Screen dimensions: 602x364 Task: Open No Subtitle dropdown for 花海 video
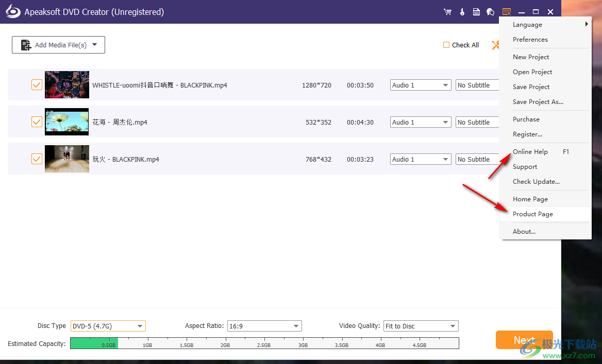477,123
